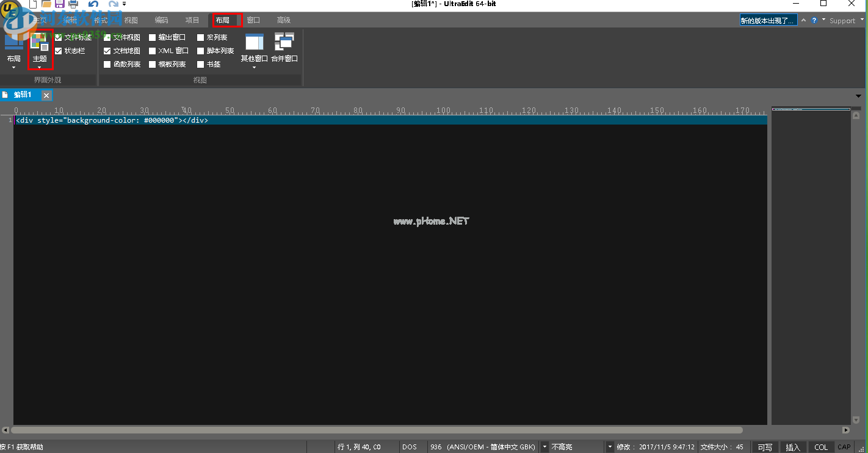Viewport: 868px width, 453px height.
Task: Click the 合并窗口 merge windows icon
Action: (284, 42)
